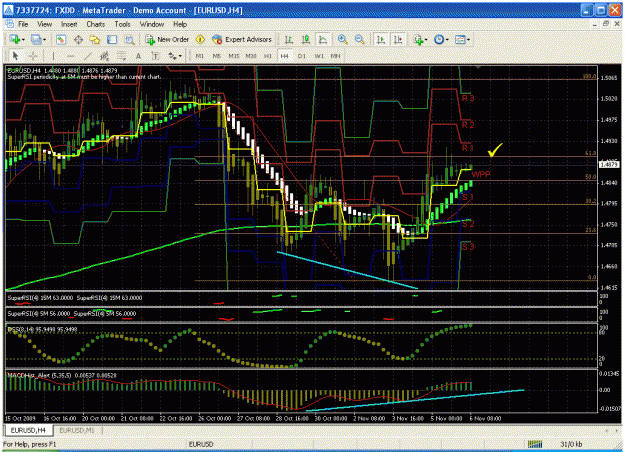
Task: Open the new chart dropdown arrow
Action: point(24,40)
